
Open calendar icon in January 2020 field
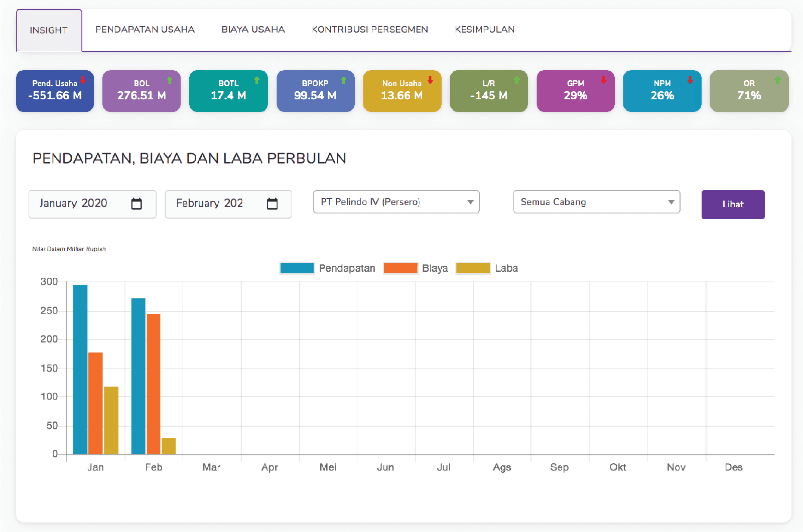pyautogui.click(x=137, y=204)
